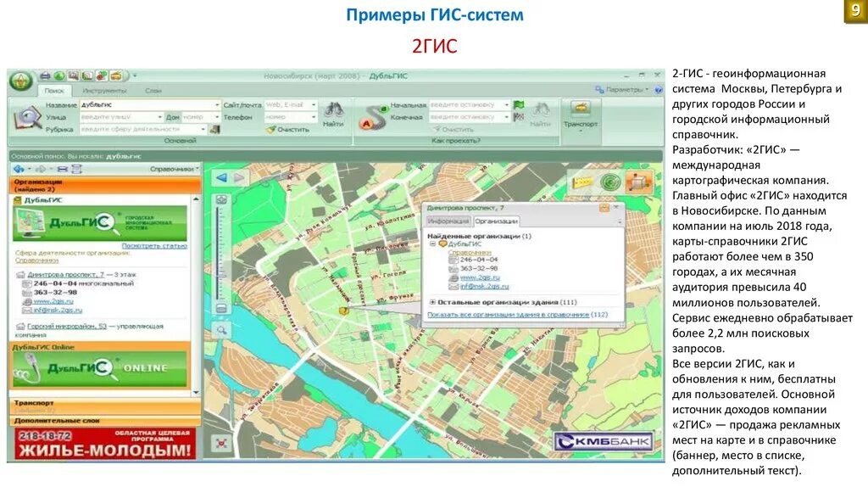
Task: Click the info@nsk.2gis.ru email link in left panel
Action: (58, 311)
